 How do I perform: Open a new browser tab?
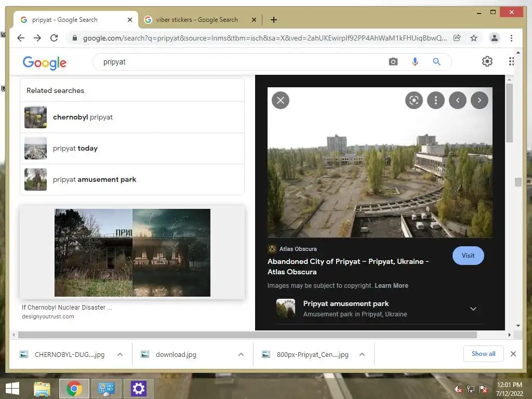pos(274,20)
